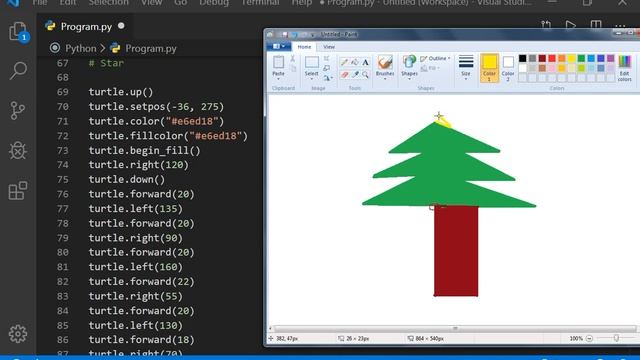Click the Resize icon in Paint

click(327, 68)
